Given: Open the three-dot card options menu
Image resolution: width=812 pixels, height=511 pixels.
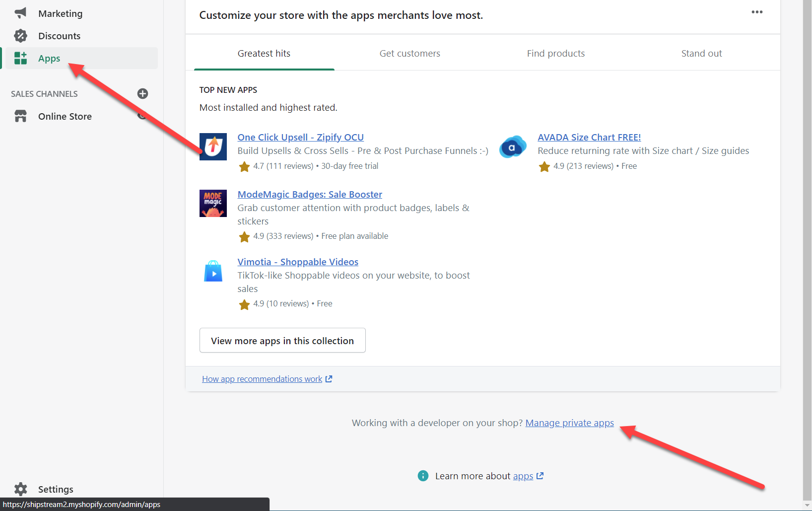Looking at the screenshot, I should click(x=757, y=12).
